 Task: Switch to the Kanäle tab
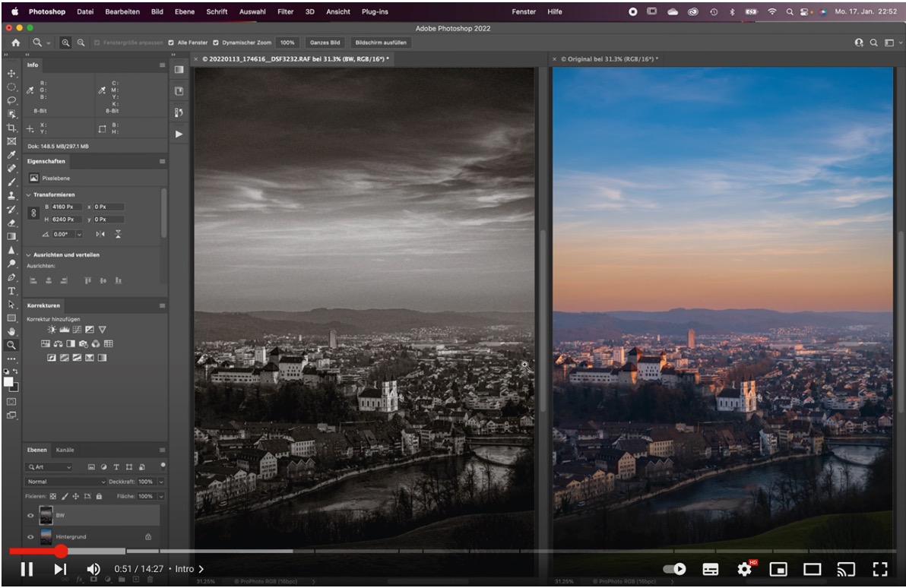pos(65,450)
